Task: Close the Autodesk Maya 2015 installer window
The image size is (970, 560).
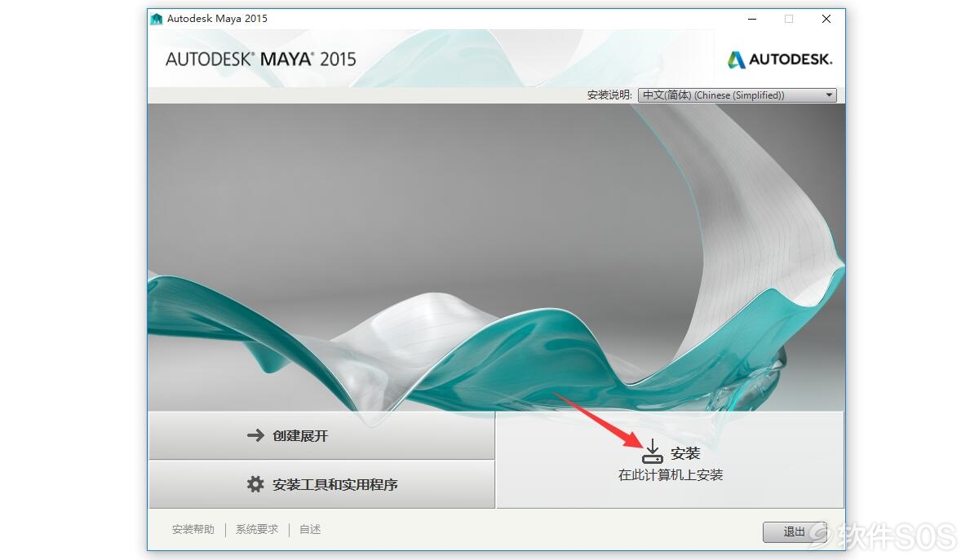Action: click(826, 19)
